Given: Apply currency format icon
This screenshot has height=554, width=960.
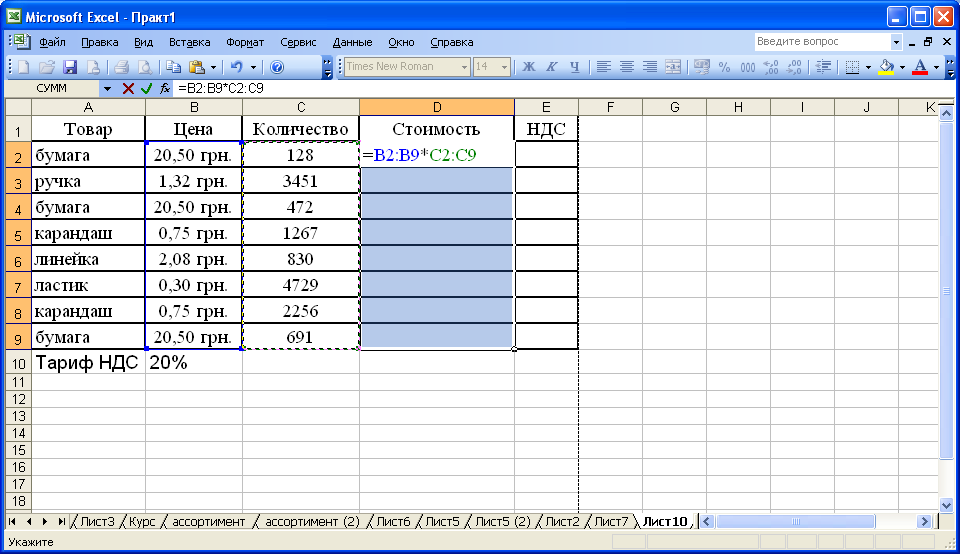Looking at the screenshot, I should pyautogui.click(x=702, y=67).
